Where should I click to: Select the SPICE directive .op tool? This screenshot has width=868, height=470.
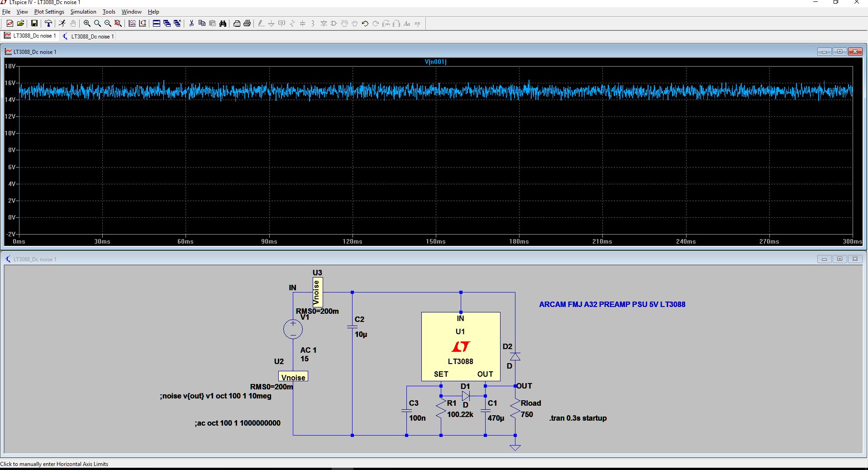point(417,24)
